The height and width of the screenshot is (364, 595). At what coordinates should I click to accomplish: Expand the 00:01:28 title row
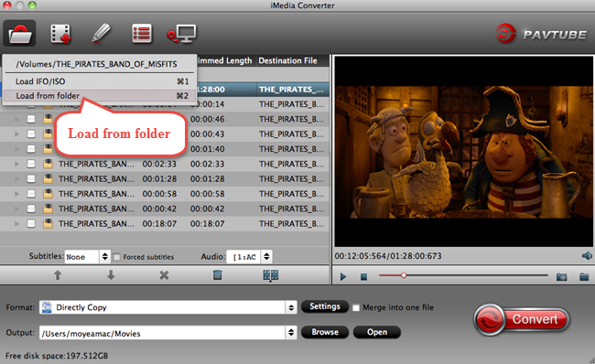pyautogui.click(x=16, y=179)
